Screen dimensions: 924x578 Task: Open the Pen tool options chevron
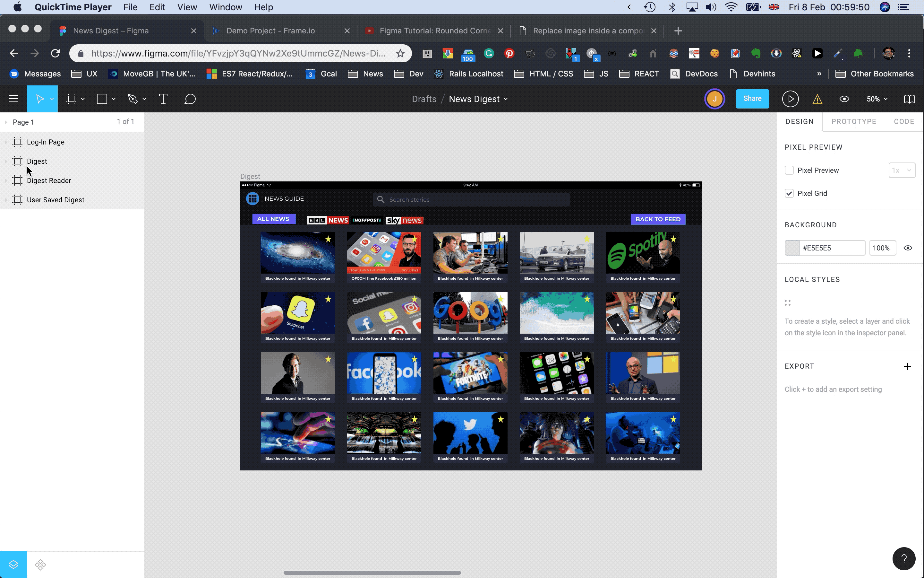tap(144, 100)
